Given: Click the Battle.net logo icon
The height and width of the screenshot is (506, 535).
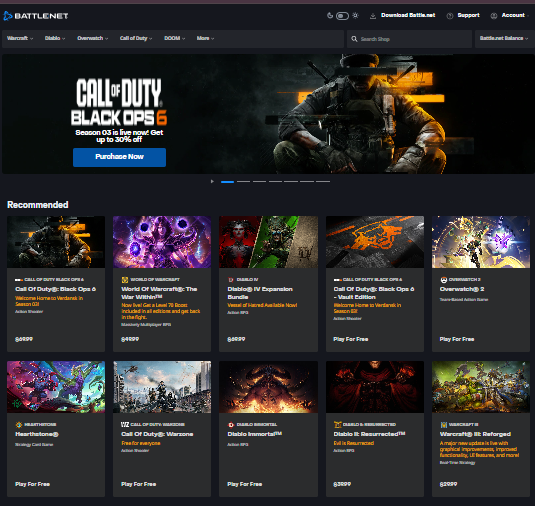Looking at the screenshot, I should 8,16.
